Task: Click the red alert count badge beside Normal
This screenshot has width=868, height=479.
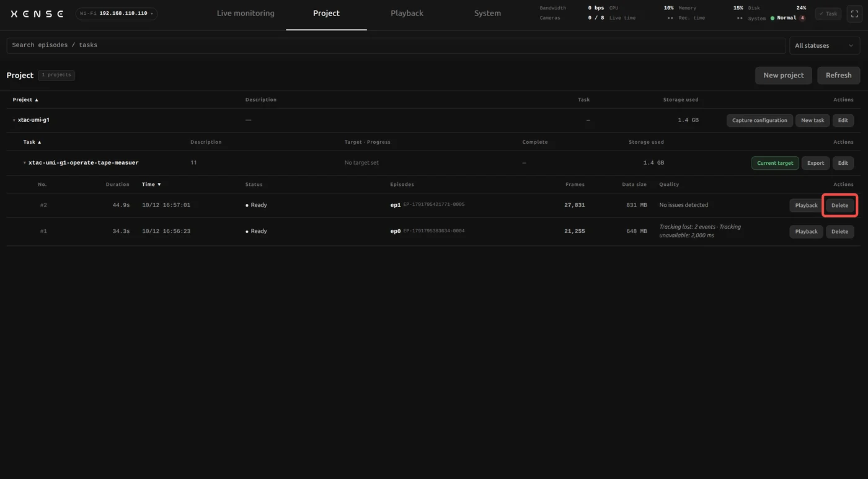Action: [802, 18]
